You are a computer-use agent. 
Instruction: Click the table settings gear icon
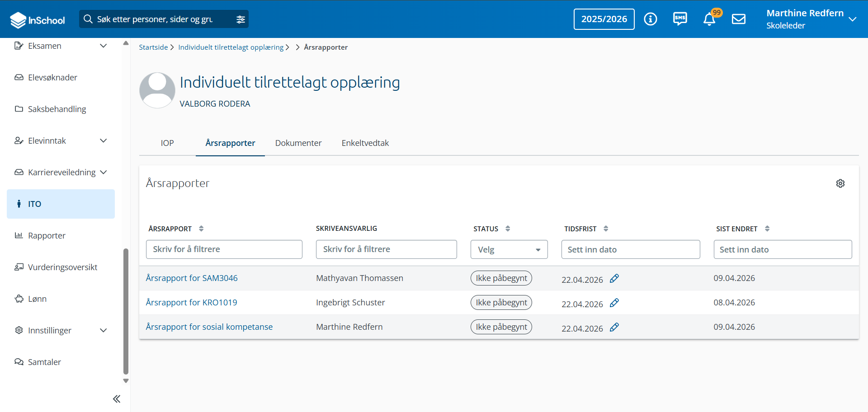pyautogui.click(x=840, y=183)
